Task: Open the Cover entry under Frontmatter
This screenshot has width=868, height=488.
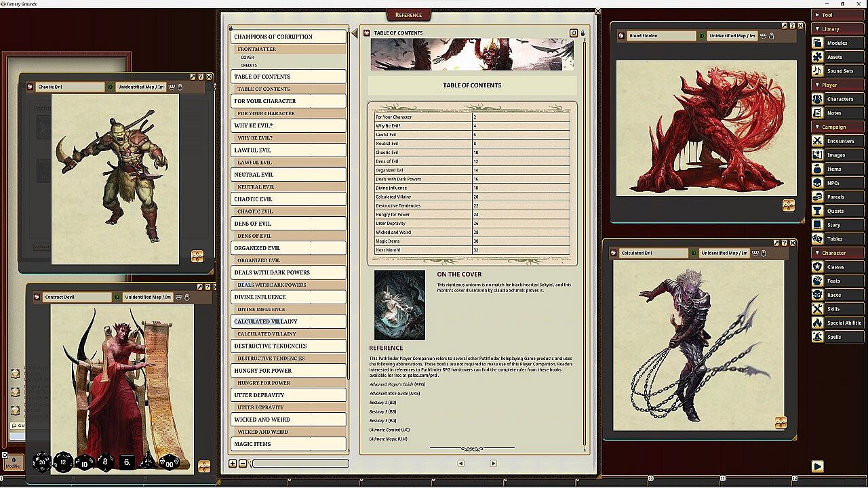Action: 248,58
